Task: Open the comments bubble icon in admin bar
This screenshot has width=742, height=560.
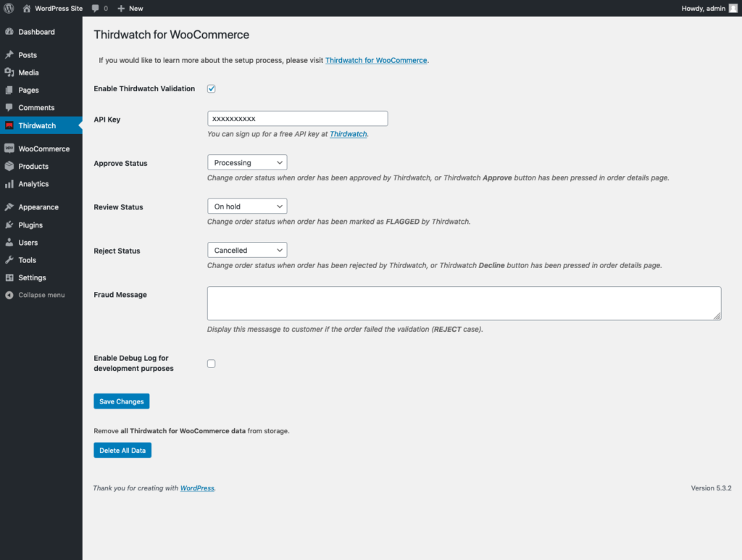Action: (x=96, y=8)
